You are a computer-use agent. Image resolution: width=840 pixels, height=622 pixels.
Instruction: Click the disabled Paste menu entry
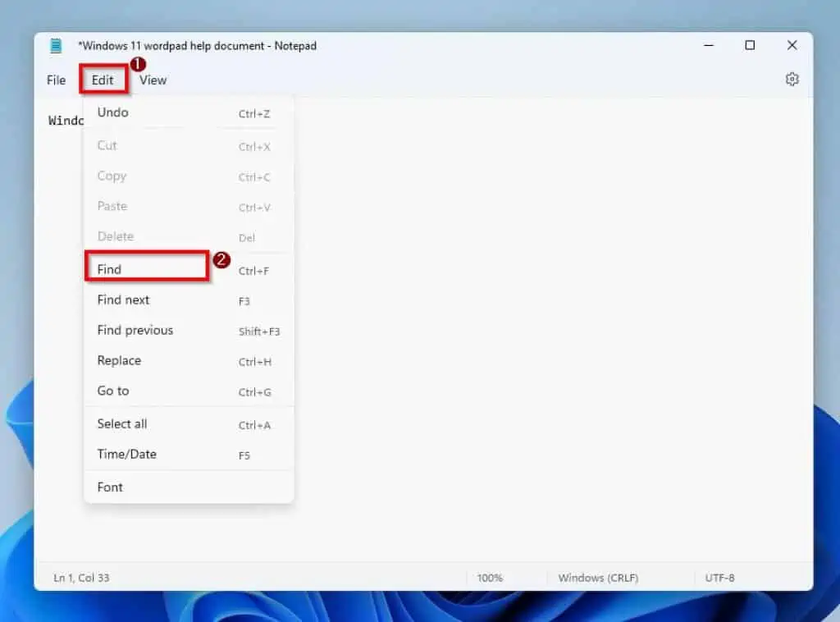[x=189, y=206]
